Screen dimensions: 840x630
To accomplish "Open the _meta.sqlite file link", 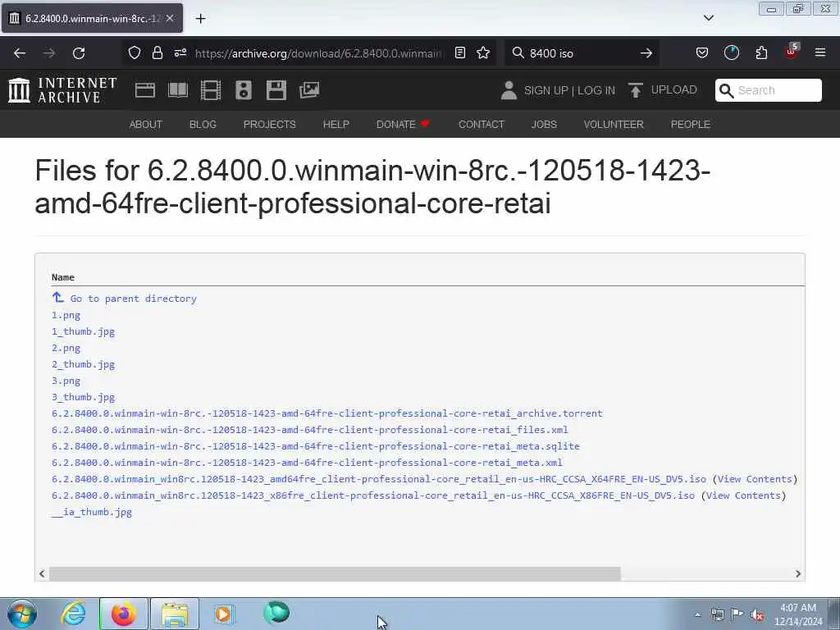I will coord(316,446).
